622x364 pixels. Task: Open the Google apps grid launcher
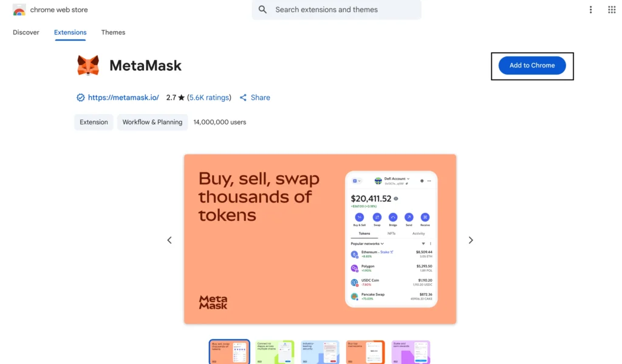click(x=612, y=10)
